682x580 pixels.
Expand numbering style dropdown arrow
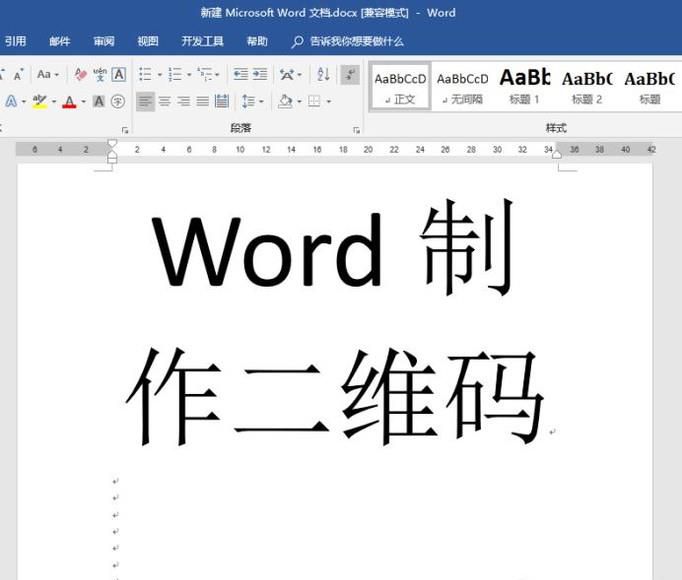[x=189, y=75]
